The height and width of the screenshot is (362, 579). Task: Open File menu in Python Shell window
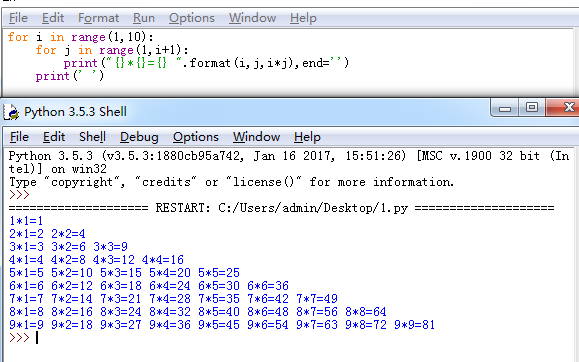19,137
